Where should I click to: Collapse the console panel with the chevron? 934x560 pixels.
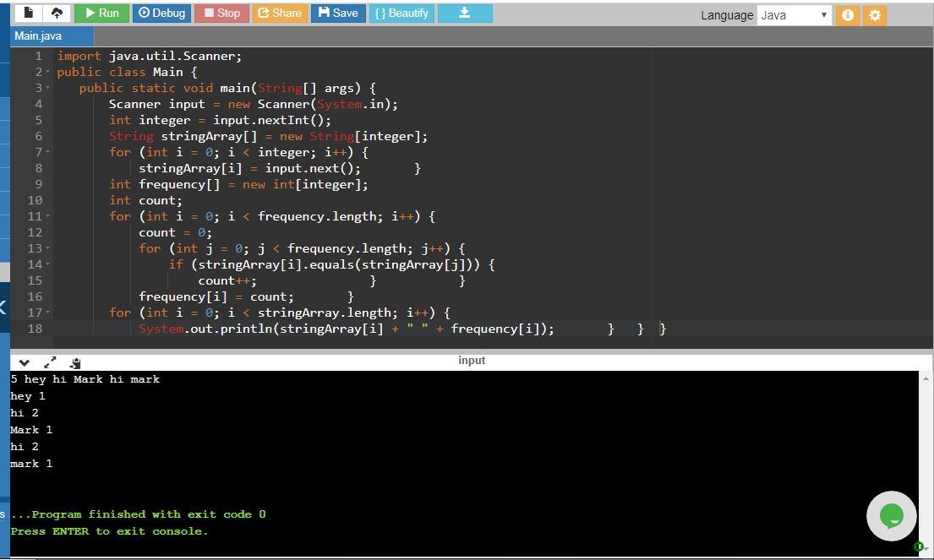tap(25, 362)
